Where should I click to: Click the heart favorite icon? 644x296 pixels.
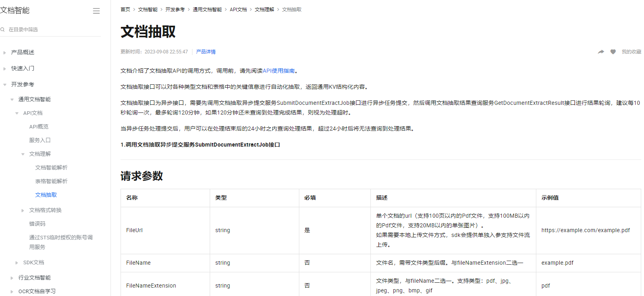[x=613, y=52]
